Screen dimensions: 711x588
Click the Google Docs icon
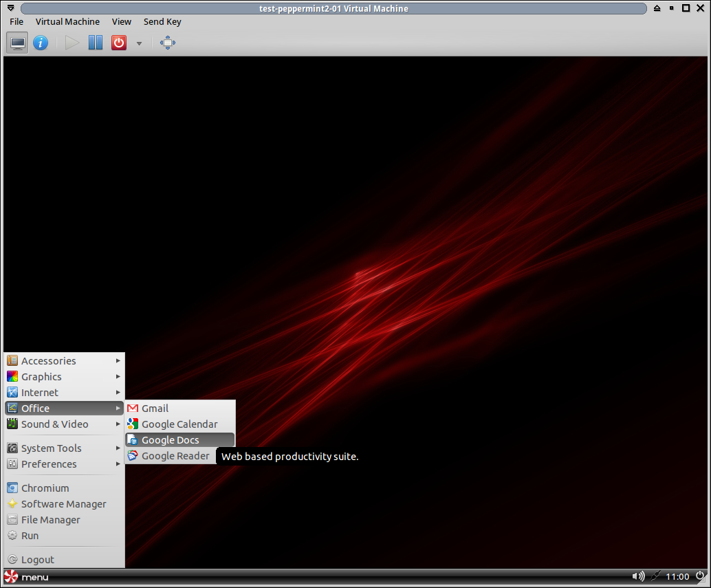133,440
